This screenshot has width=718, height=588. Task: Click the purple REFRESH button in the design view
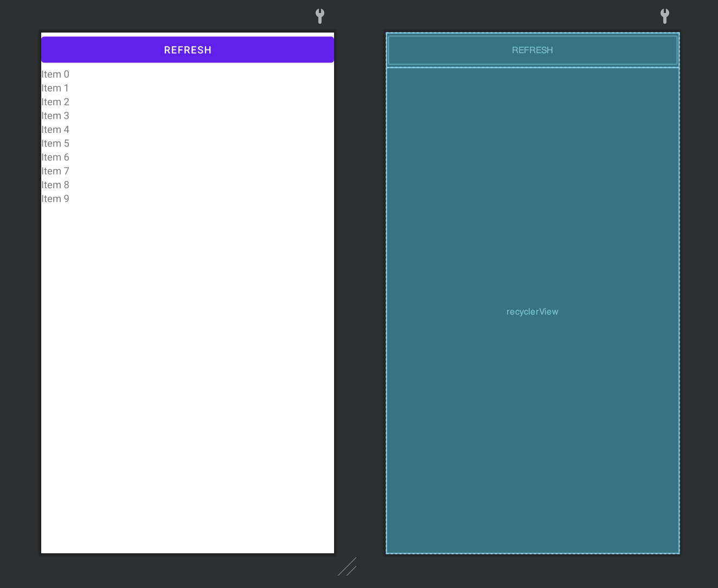(188, 50)
